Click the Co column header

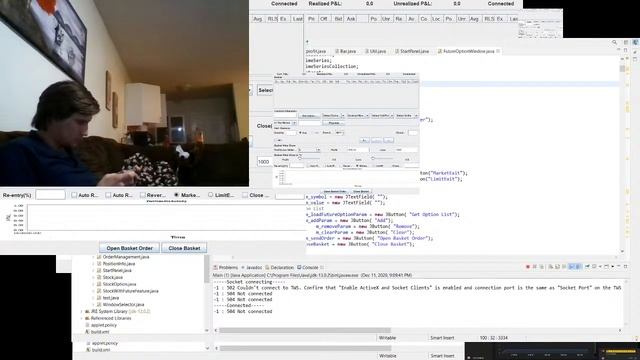pyautogui.click(x=424, y=19)
